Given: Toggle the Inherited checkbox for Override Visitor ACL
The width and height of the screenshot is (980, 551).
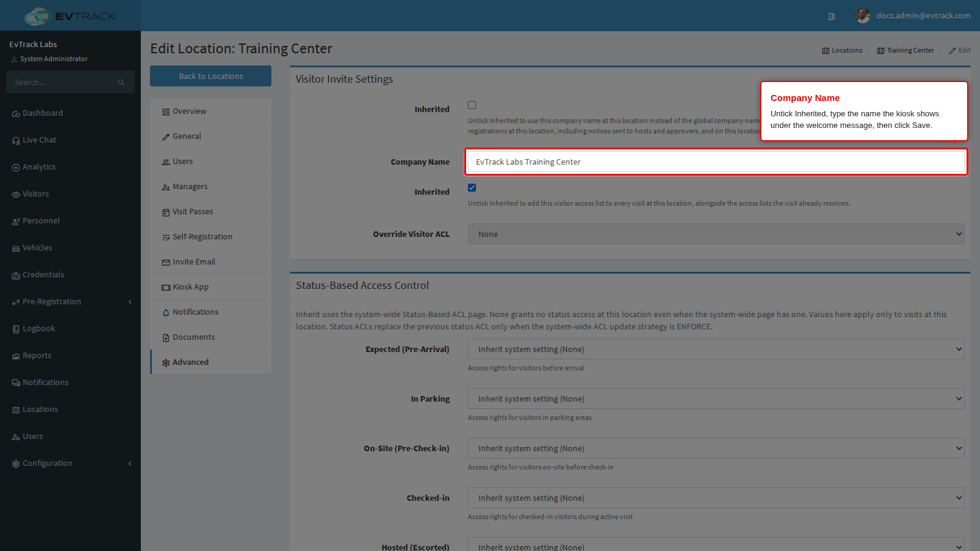Looking at the screenshot, I should [x=472, y=188].
